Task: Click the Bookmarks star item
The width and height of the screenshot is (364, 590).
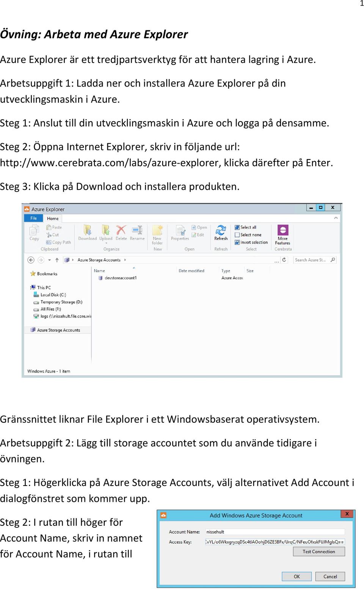Action: [44, 274]
